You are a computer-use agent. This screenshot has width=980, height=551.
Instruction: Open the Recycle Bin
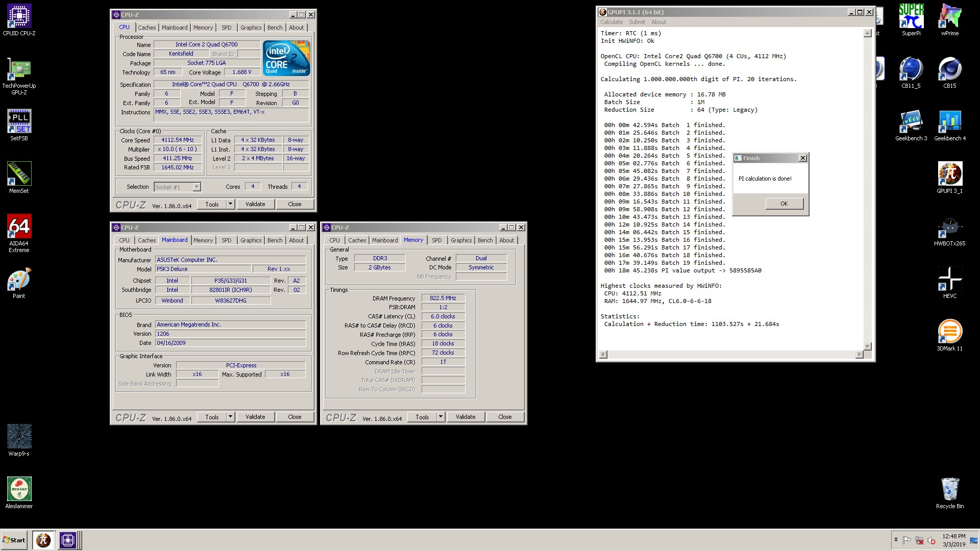coord(950,493)
